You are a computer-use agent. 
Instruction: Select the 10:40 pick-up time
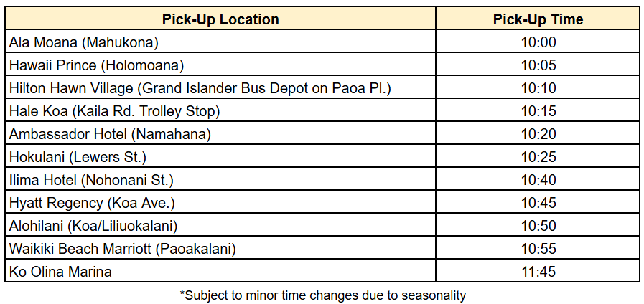click(x=538, y=180)
